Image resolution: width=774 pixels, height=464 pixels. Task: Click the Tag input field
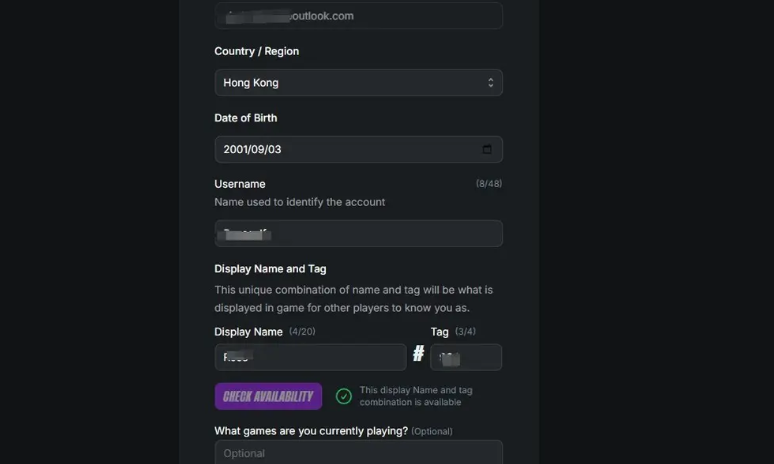466,357
